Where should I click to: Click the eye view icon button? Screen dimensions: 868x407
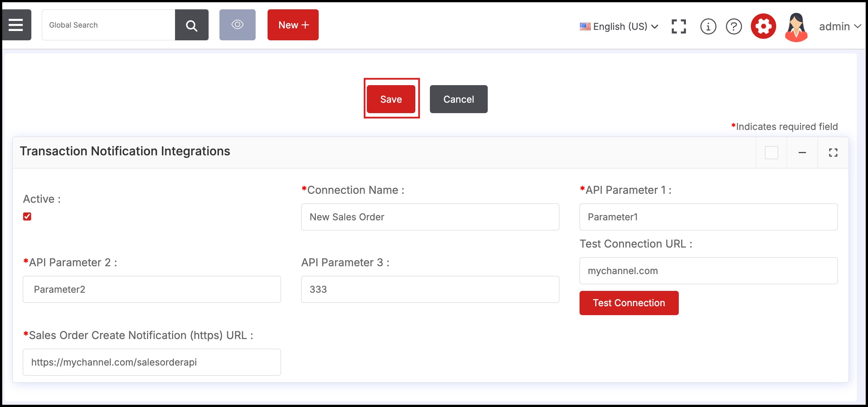coord(237,25)
